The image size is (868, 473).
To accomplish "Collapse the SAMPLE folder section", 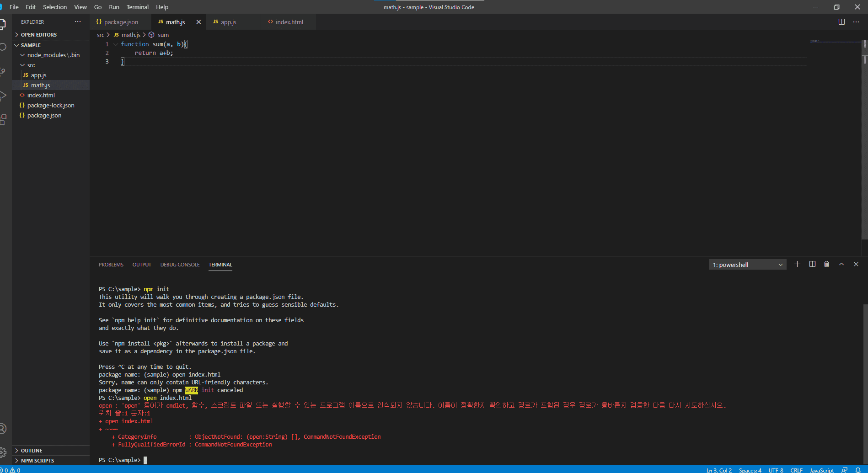I will (51, 45).
